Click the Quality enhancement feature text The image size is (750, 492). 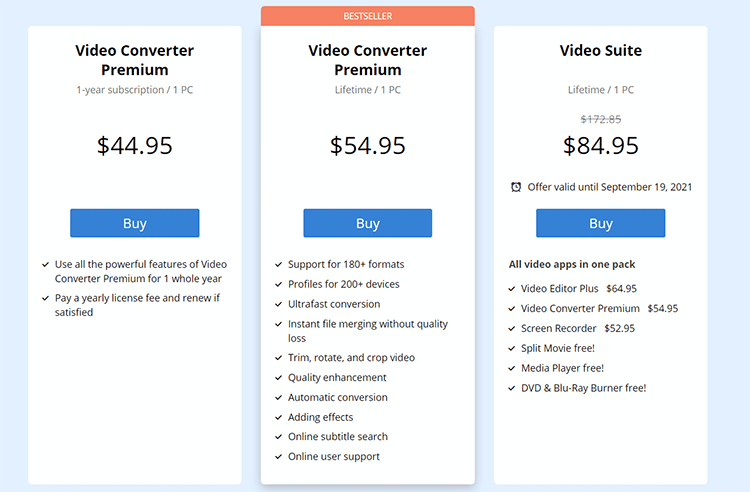coord(337,377)
